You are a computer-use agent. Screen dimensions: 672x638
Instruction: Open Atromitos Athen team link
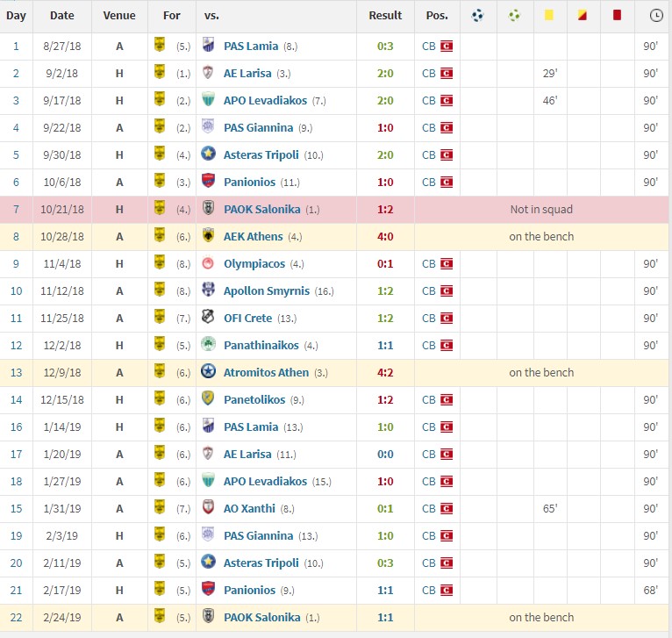266,373
